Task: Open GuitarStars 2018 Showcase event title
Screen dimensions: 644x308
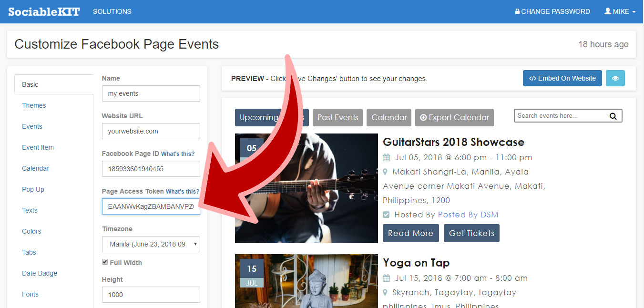Action: pyautogui.click(x=453, y=142)
